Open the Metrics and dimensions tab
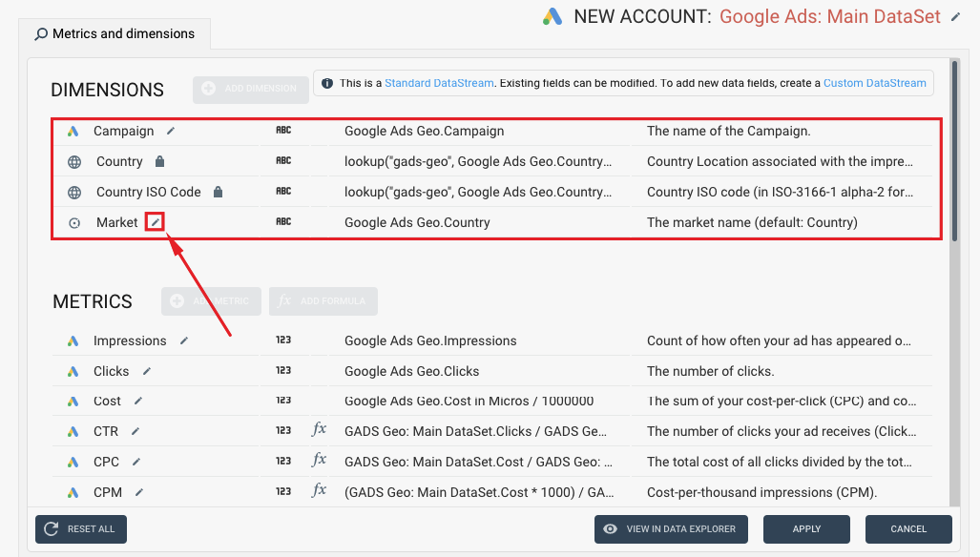Image resolution: width=980 pixels, height=557 pixels. 115,33
